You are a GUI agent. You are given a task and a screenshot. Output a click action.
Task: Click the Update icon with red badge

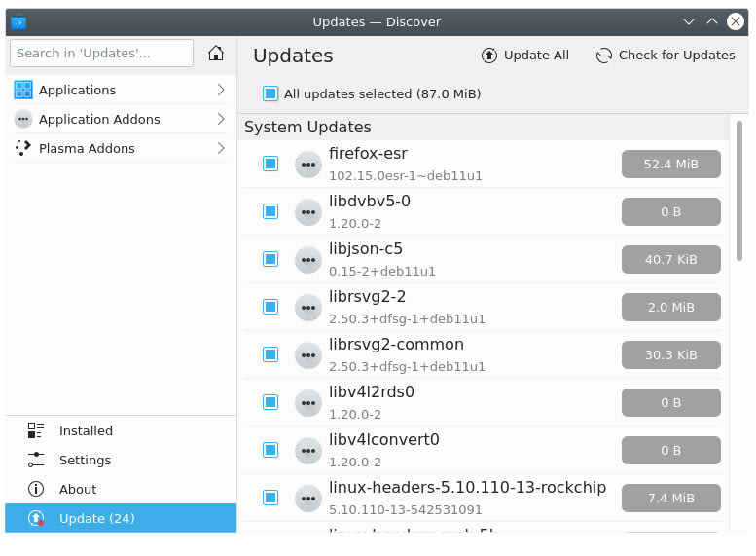click(36, 518)
